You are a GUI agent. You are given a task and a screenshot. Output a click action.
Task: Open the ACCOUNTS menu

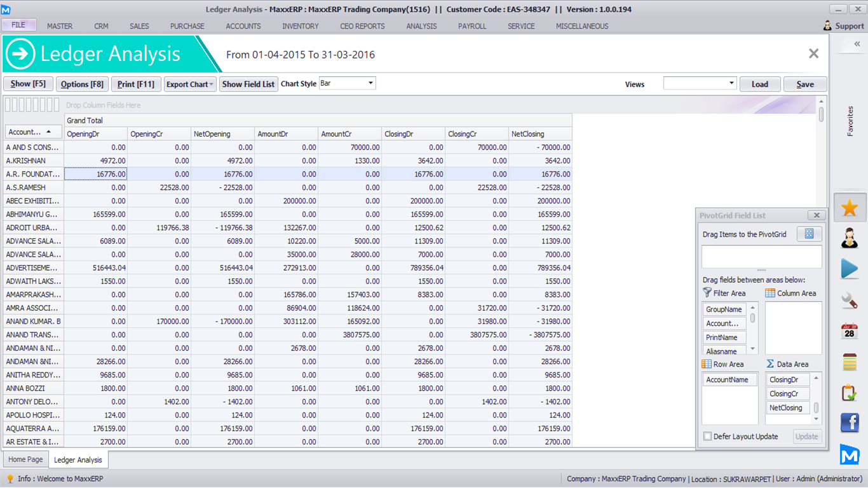pos(243,26)
